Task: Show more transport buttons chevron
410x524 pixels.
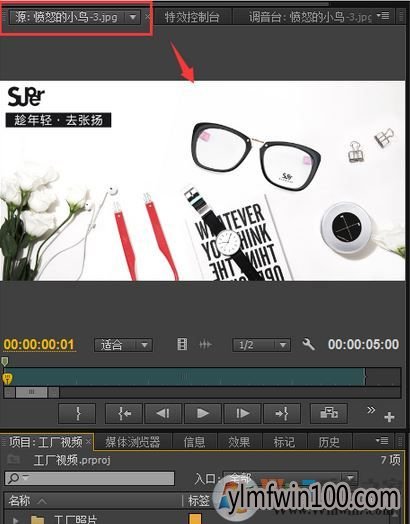Action: [x=371, y=410]
